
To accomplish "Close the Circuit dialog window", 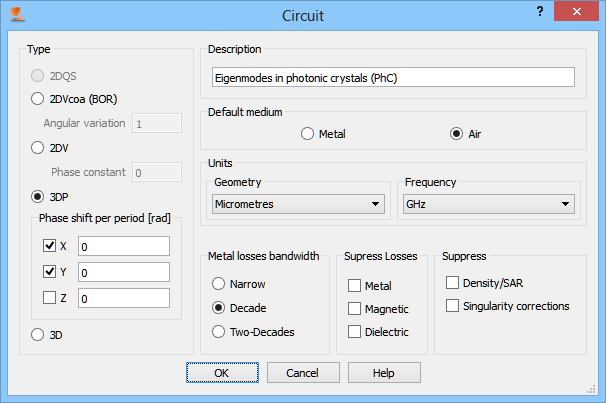I will tap(579, 12).
